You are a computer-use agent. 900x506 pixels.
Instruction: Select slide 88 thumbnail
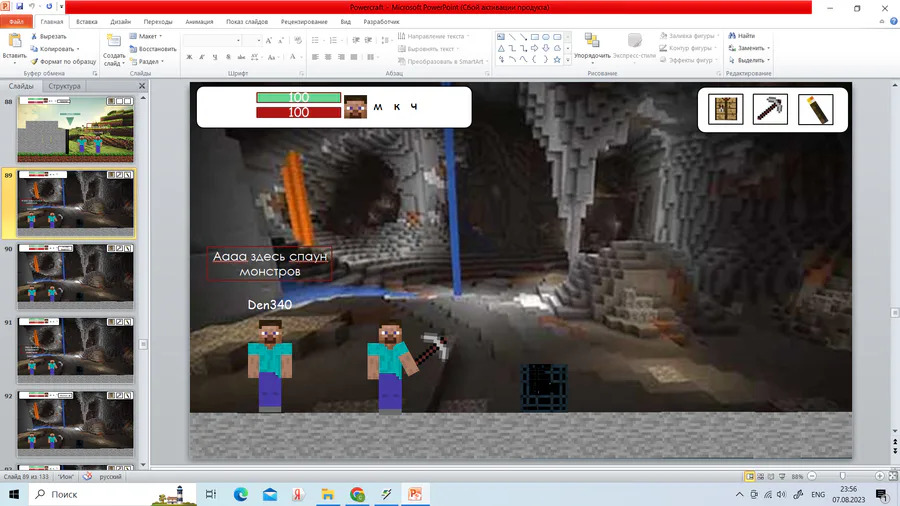(x=75, y=129)
